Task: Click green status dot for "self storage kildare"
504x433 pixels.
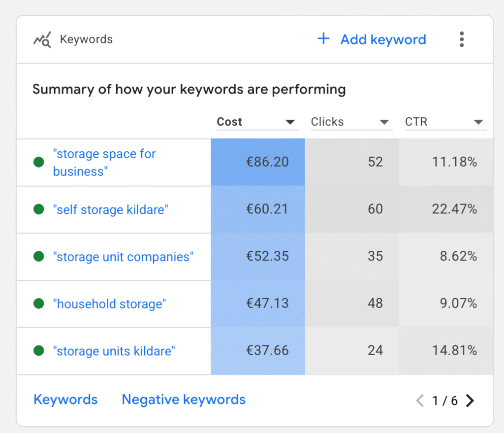Action: coord(39,209)
